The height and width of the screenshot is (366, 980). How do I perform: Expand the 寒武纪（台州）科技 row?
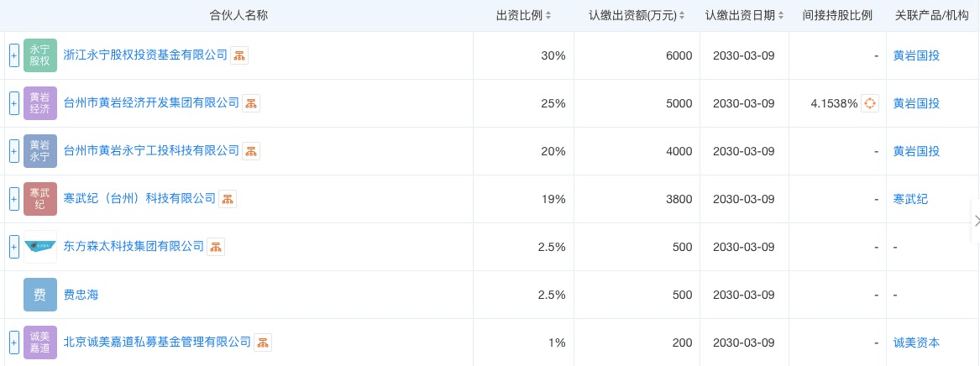point(13,199)
